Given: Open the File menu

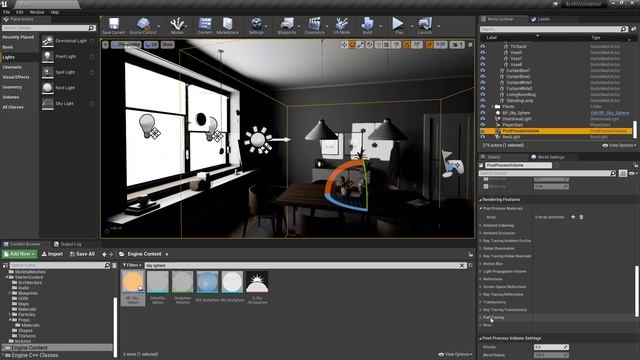Looking at the screenshot, I should tap(7, 12).
